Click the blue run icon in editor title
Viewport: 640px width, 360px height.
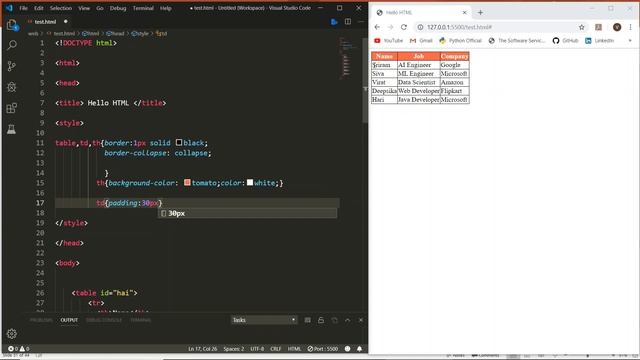[334, 22]
